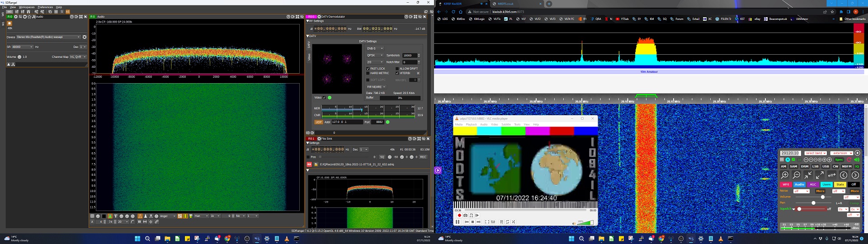Click the VLC red record button
This screenshot has height=244, width=868.
(x=459, y=216)
